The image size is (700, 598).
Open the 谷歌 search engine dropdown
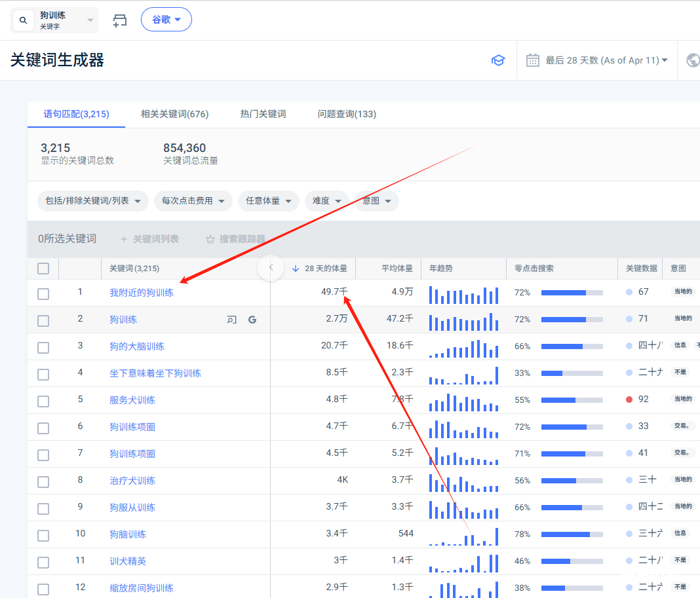click(166, 20)
